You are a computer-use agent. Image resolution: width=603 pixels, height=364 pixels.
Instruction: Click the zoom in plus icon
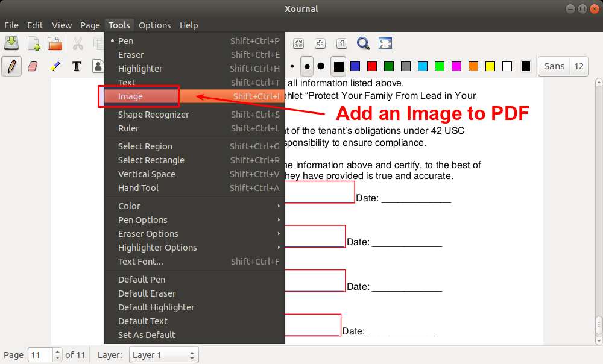(320, 43)
